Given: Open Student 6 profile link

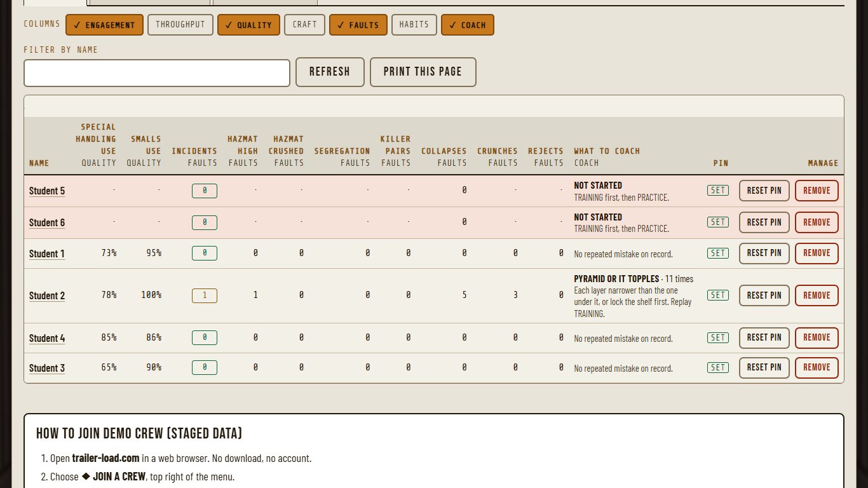Looking at the screenshot, I should coord(47,222).
